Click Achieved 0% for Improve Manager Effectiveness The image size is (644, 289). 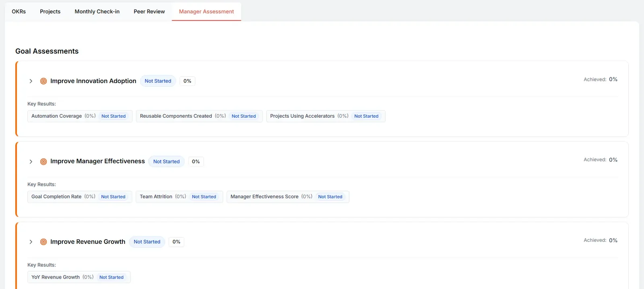pyautogui.click(x=601, y=160)
